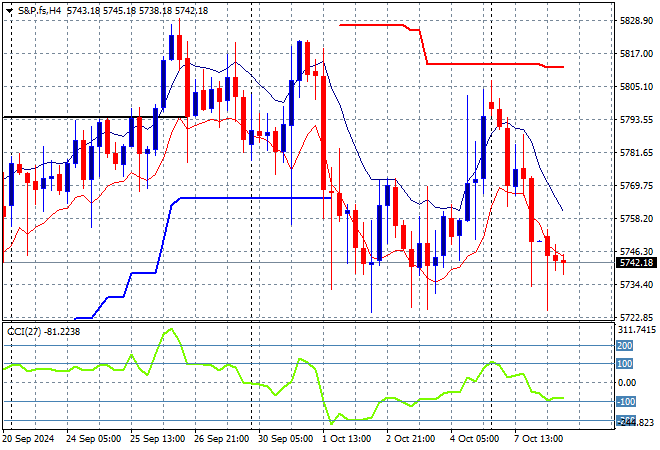660x450 pixels.
Task: Click the 5781.65 price axis label
Action: tap(636, 152)
